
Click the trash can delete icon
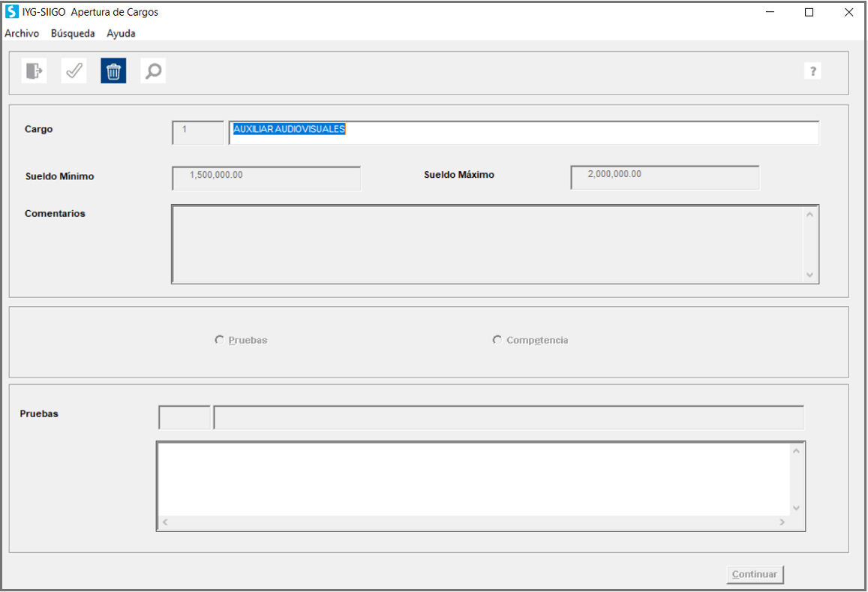[113, 71]
